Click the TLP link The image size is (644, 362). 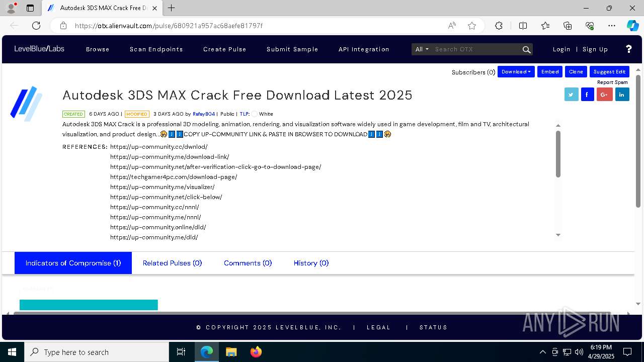245,114
